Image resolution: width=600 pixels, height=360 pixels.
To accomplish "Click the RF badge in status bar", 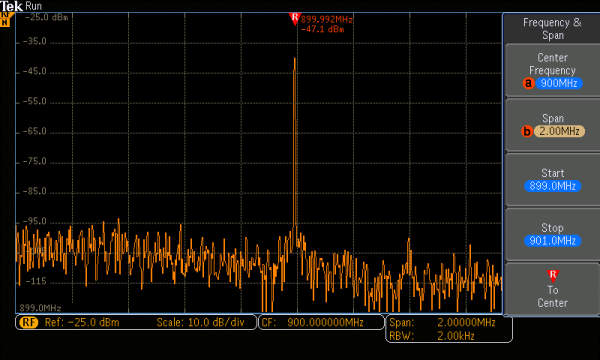I will click(x=29, y=323).
